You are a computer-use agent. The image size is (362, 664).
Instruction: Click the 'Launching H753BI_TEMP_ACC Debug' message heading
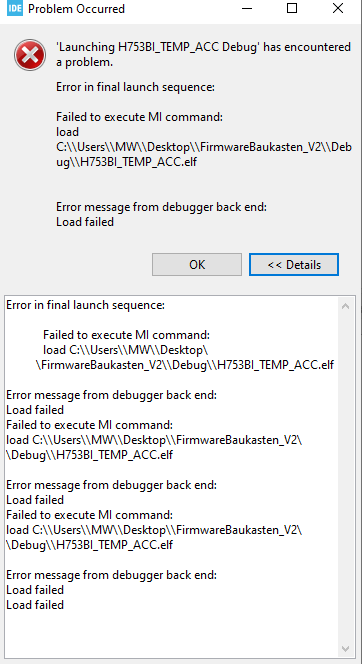203,55
